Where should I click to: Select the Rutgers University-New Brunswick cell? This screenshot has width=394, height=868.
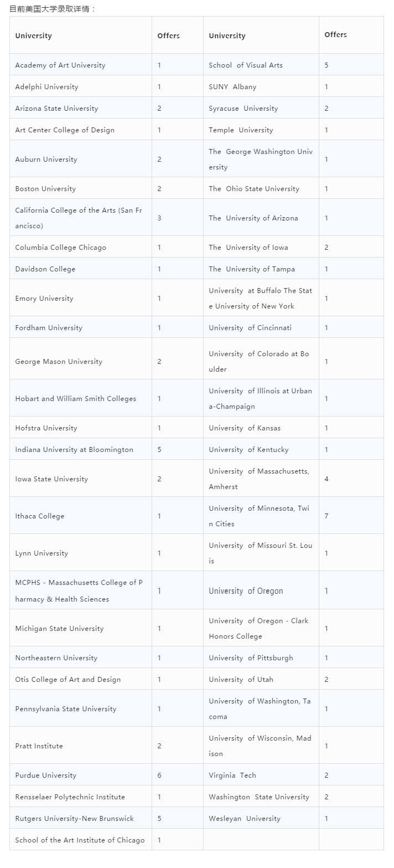(81, 818)
